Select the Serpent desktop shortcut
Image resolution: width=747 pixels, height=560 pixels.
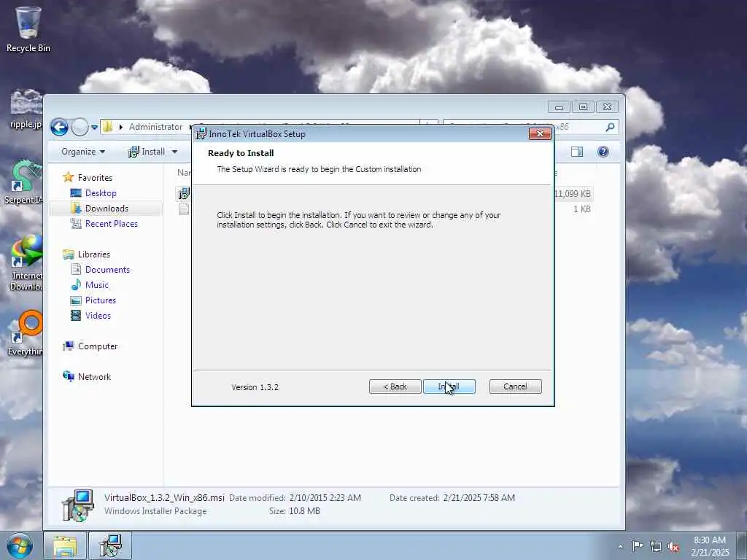25,183
